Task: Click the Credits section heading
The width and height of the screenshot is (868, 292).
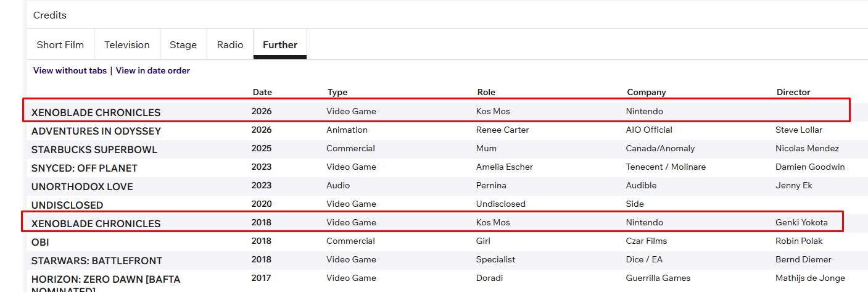Action: pyautogui.click(x=50, y=15)
